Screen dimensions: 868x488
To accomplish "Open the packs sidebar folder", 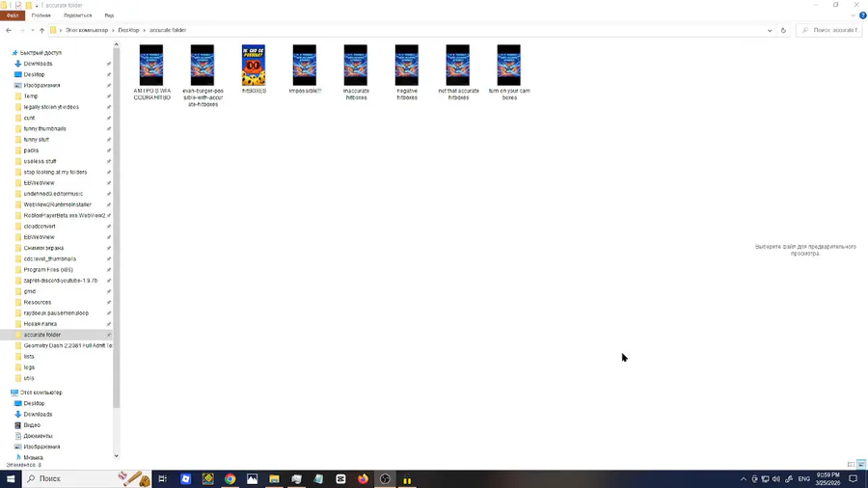I will point(31,150).
